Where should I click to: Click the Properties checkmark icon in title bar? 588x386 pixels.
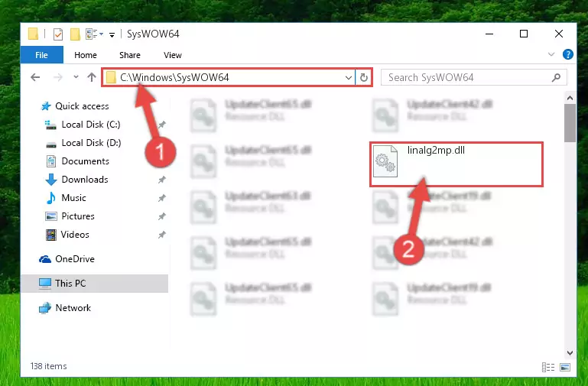click(x=58, y=34)
